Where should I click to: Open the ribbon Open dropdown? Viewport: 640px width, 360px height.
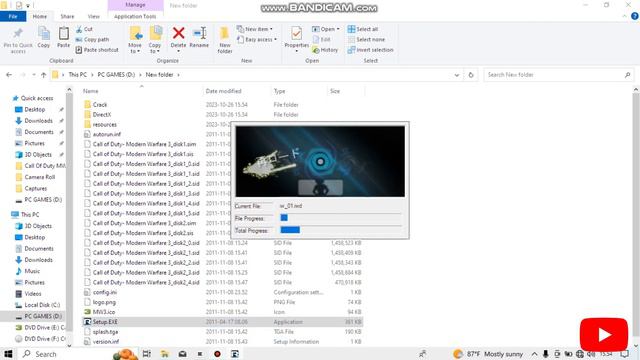tap(326, 29)
